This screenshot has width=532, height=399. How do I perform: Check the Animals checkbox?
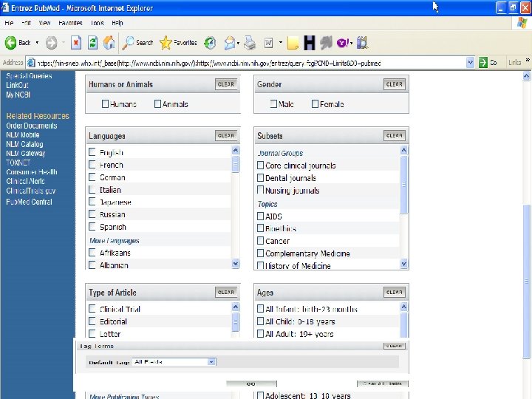pyautogui.click(x=157, y=104)
